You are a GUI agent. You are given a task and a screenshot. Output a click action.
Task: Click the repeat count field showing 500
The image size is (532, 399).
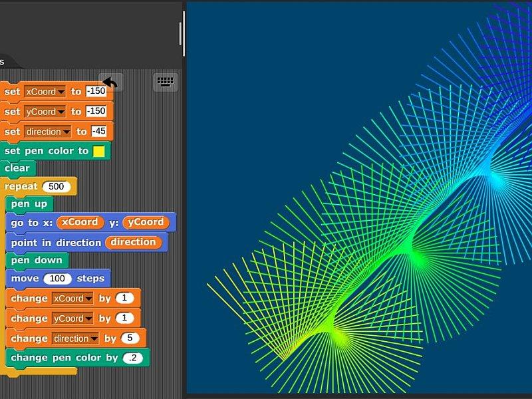[57, 187]
